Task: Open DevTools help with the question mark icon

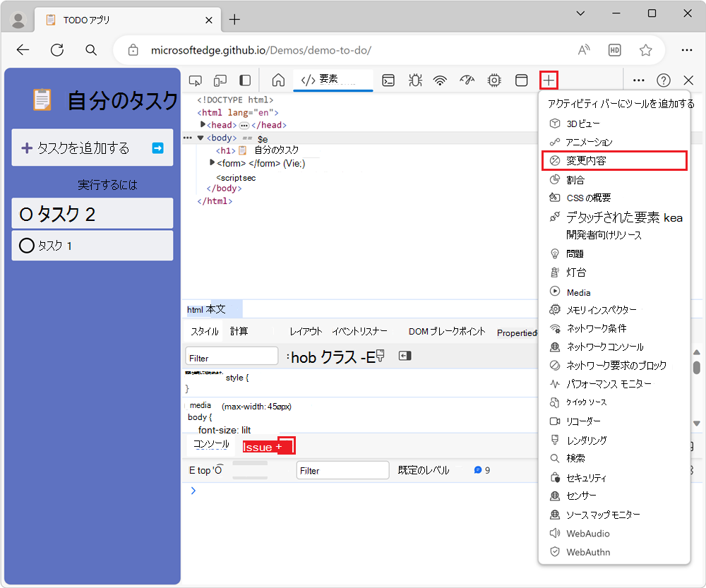Action: [664, 80]
